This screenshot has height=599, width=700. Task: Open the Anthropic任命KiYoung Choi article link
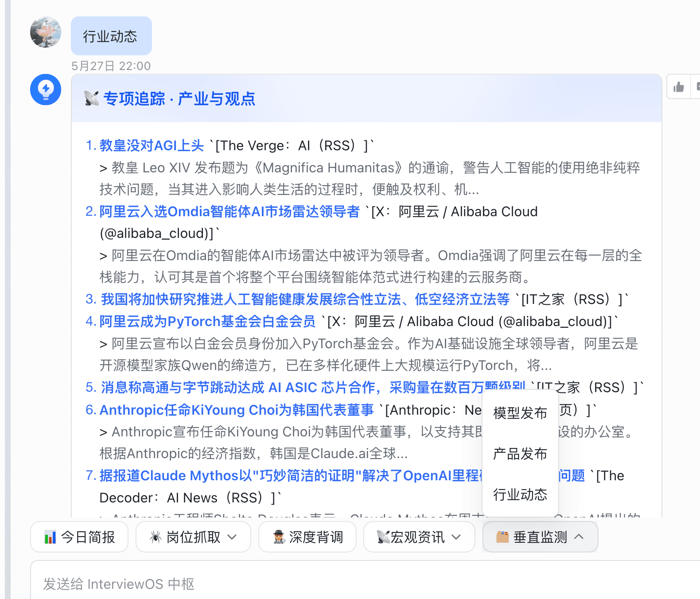[x=237, y=410]
